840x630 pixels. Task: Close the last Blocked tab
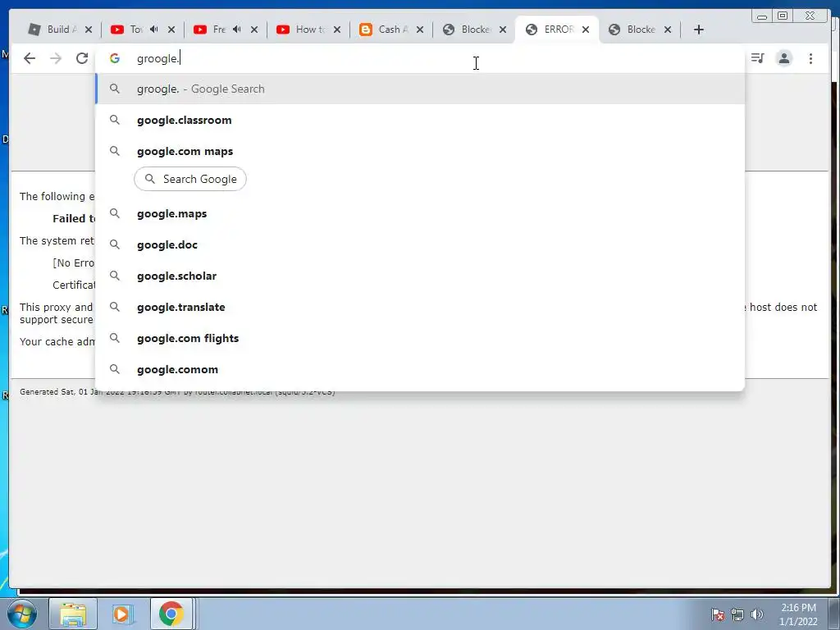coord(668,30)
